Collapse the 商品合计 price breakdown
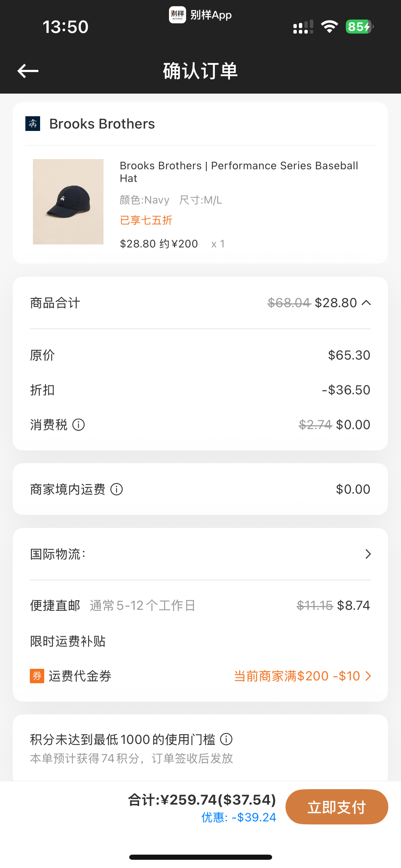 coord(366,303)
